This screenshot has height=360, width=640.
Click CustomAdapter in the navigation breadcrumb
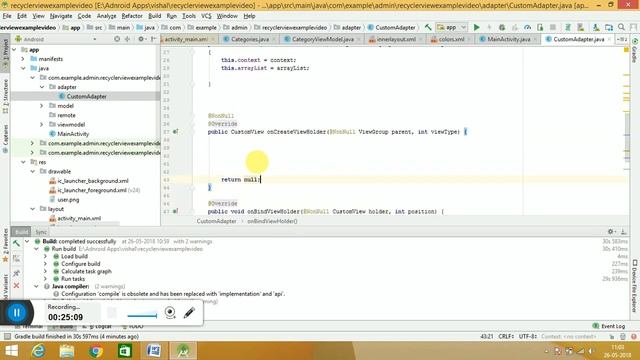(395, 27)
